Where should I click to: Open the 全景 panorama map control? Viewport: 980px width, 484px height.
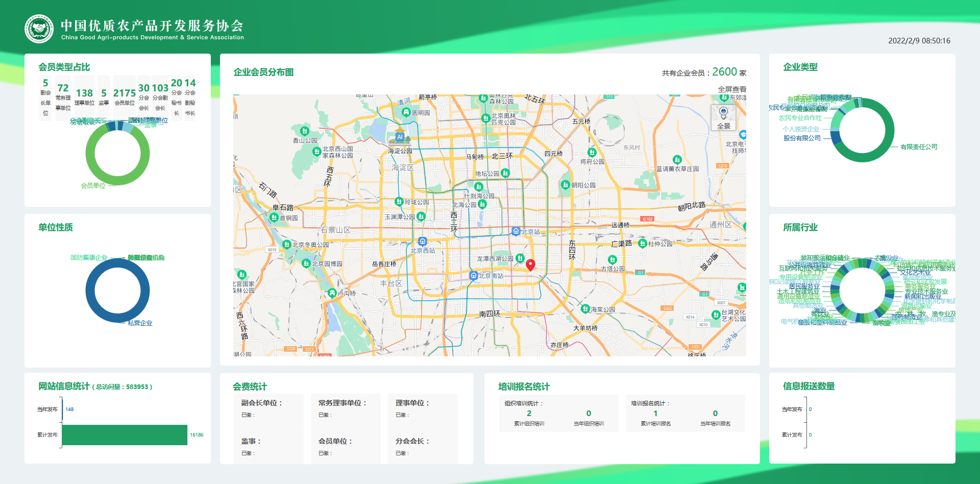[723, 118]
